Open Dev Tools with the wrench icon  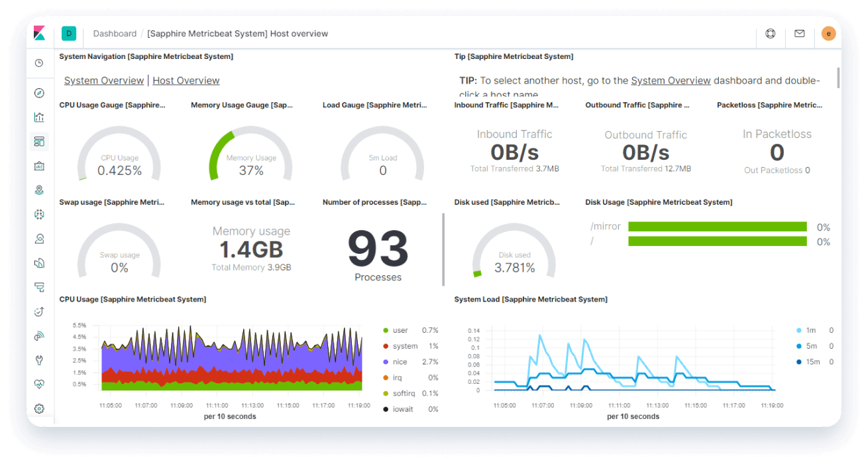click(39, 360)
